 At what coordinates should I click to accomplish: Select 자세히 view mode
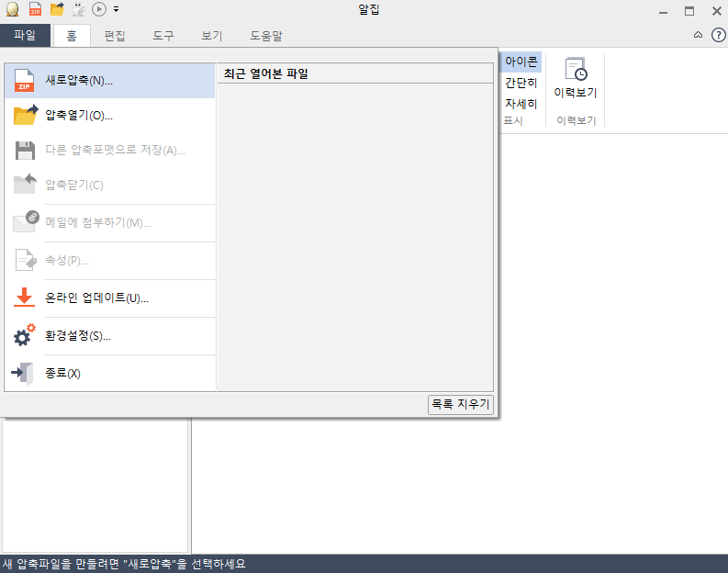521,104
